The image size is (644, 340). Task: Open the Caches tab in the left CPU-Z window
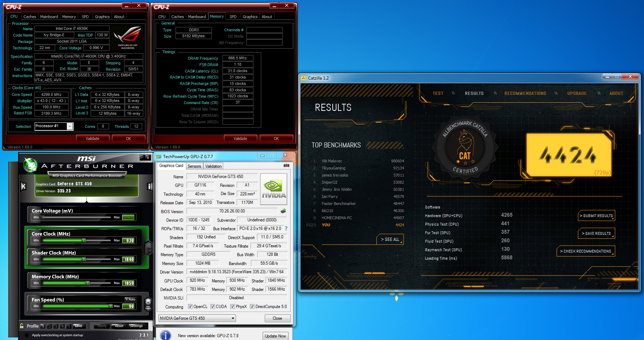(29, 17)
